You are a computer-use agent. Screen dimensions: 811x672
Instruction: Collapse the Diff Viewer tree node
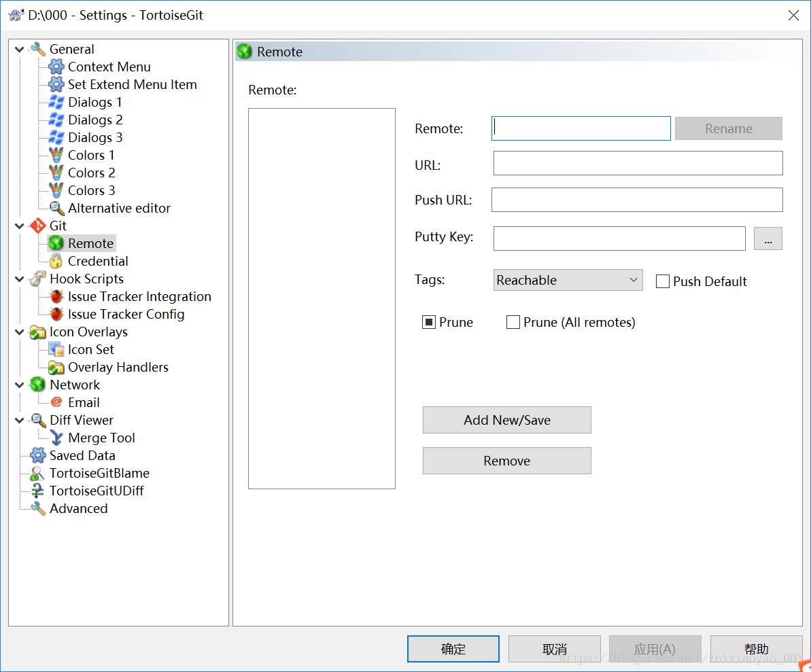[x=20, y=421]
